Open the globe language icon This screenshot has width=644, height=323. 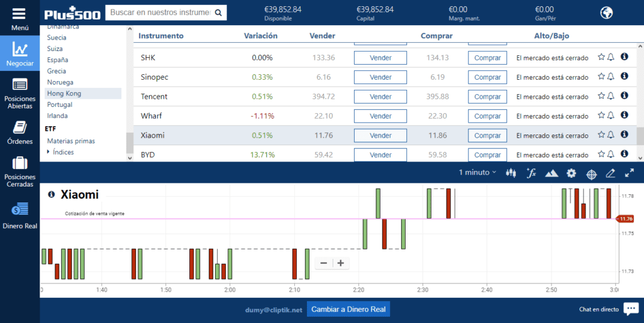pos(606,13)
